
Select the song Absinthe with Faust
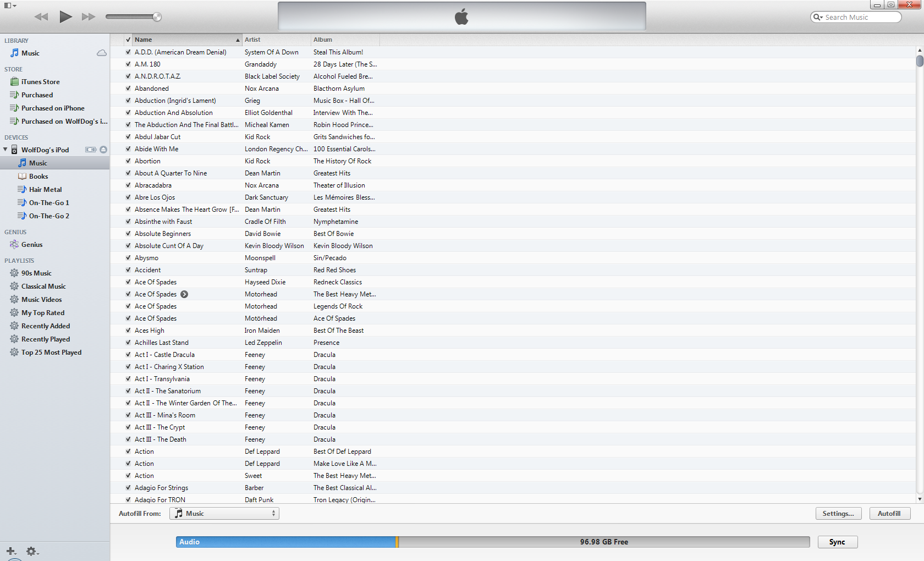coord(163,222)
